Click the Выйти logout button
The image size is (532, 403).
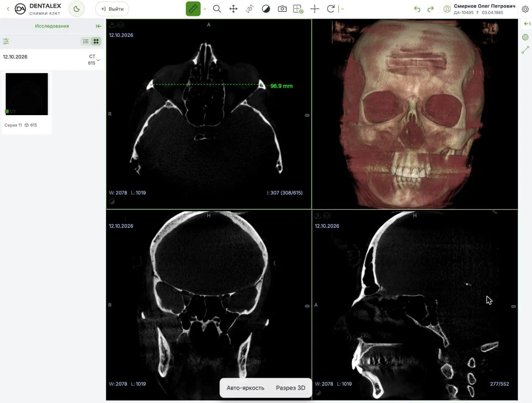tap(112, 9)
